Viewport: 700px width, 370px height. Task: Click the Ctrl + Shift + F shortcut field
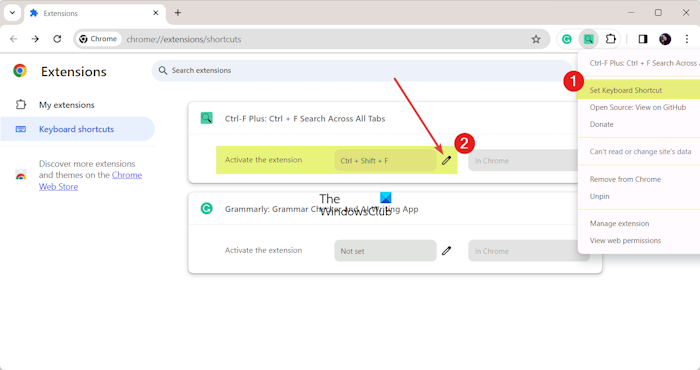coord(385,161)
